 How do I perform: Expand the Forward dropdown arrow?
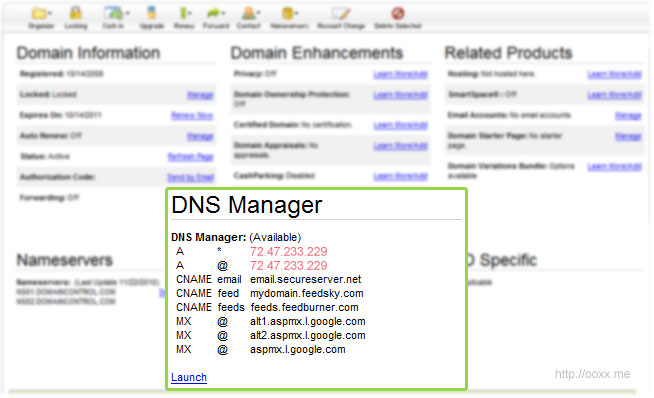point(223,14)
